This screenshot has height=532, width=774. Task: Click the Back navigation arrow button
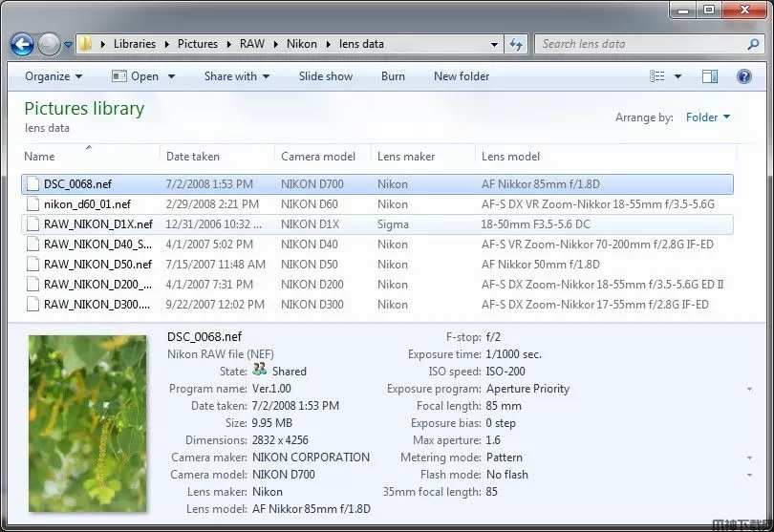tap(22, 44)
